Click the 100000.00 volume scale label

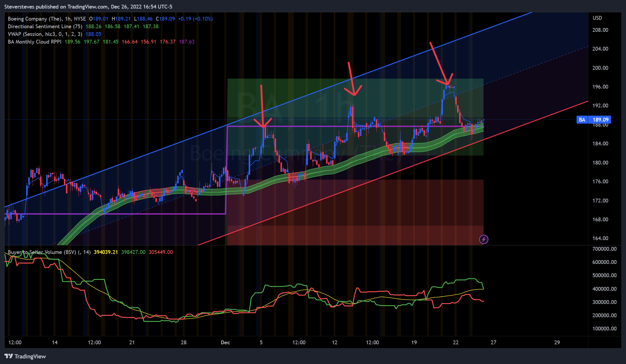[604, 329]
